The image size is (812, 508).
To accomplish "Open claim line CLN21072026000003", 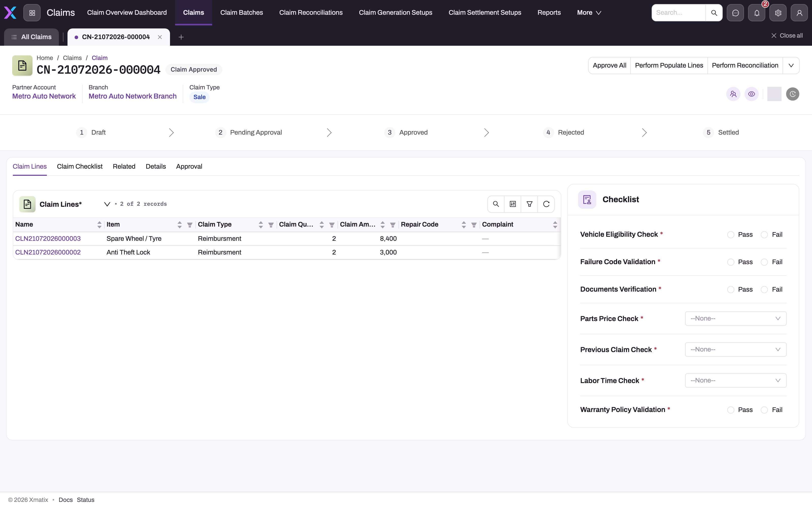I will click(x=48, y=239).
